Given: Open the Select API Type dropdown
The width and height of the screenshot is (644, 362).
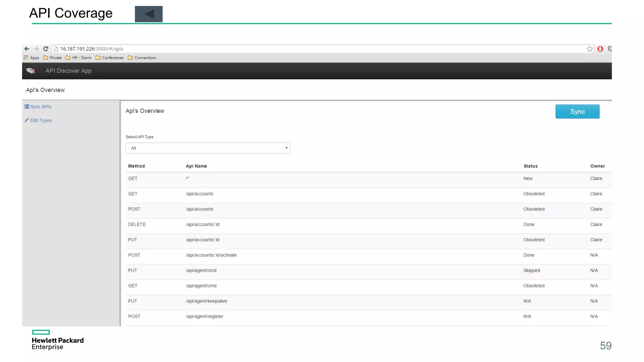Looking at the screenshot, I should (x=208, y=148).
